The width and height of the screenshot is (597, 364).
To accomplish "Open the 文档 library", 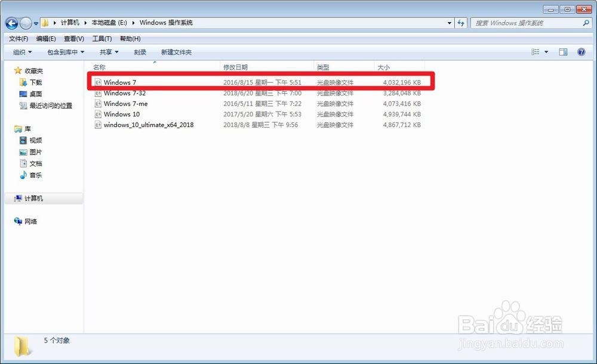I will [36, 164].
